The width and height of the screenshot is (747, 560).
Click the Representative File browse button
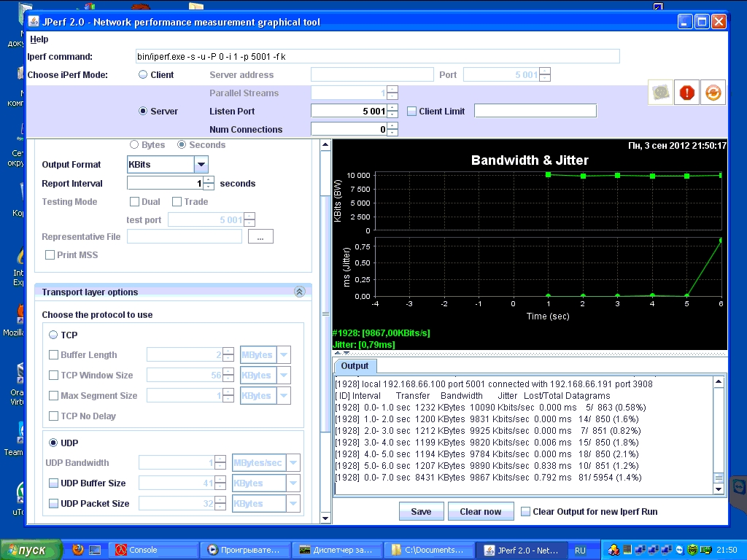(x=260, y=237)
